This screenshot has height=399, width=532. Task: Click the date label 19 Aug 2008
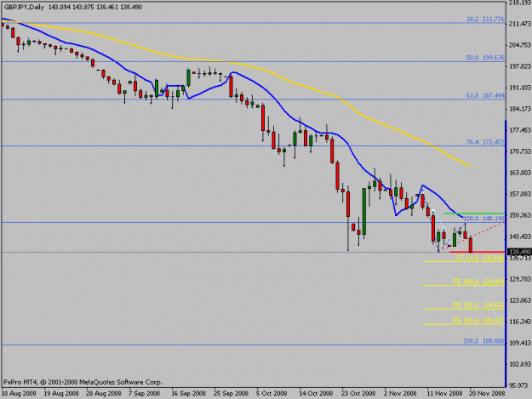(61, 393)
